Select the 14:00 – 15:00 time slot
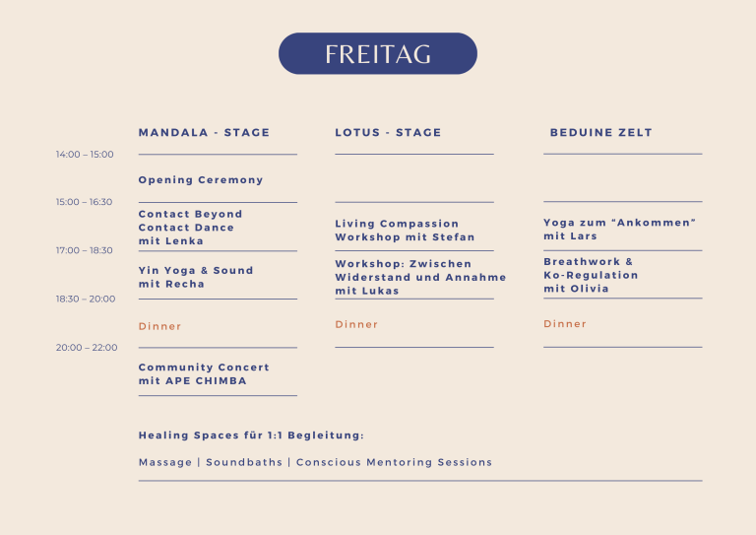This screenshot has width=756, height=535. (x=85, y=155)
